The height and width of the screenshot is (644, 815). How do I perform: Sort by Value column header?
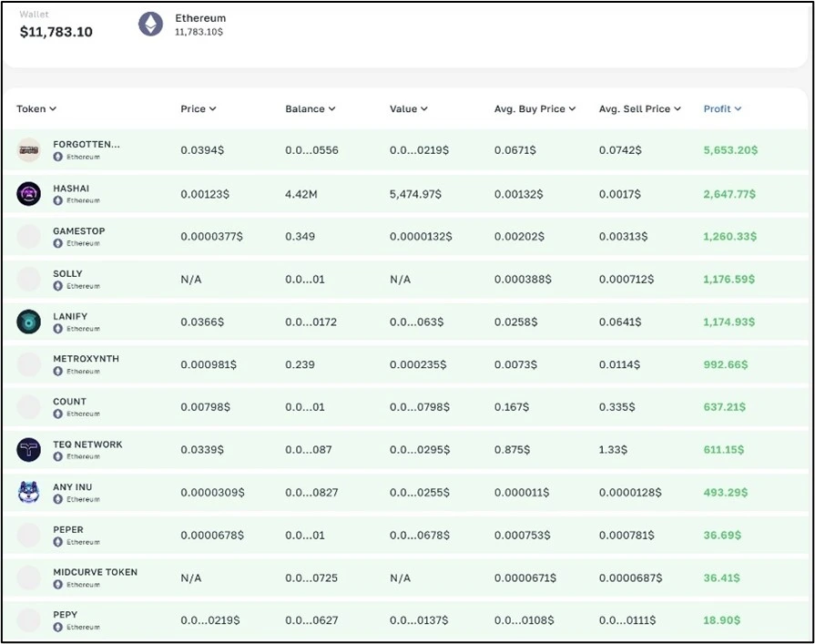coord(409,108)
